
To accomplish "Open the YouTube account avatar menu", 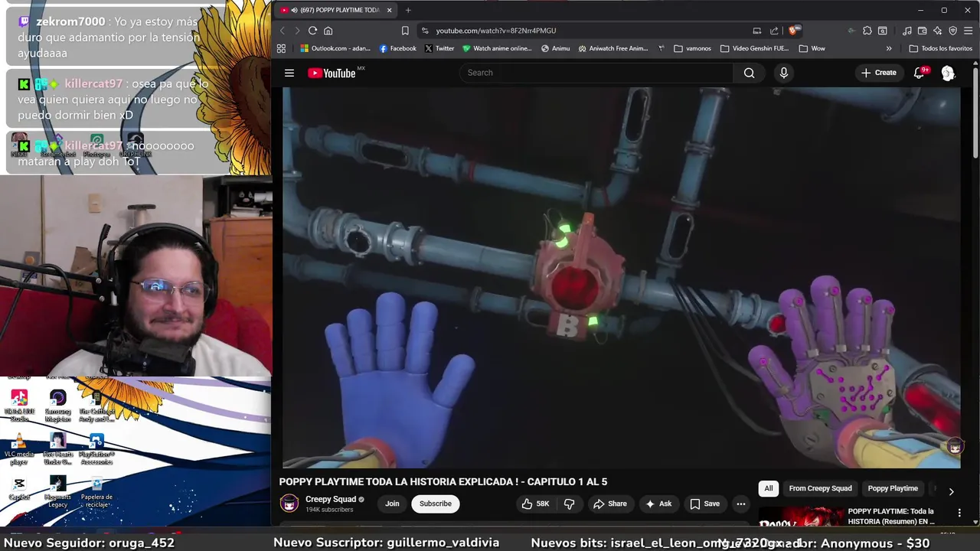I will [948, 73].
